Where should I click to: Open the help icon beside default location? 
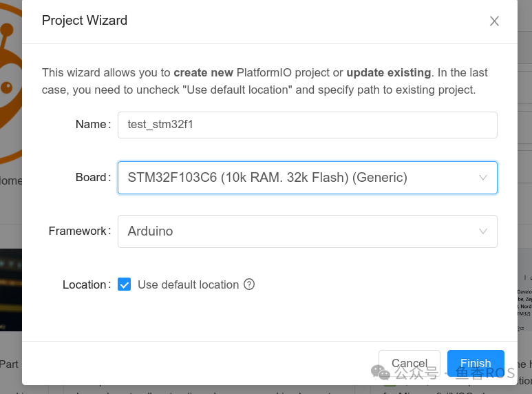[x=249, y=284]
